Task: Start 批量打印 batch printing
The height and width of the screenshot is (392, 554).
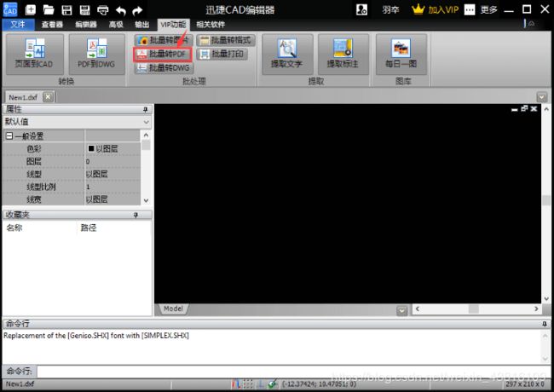Action: 222,54
